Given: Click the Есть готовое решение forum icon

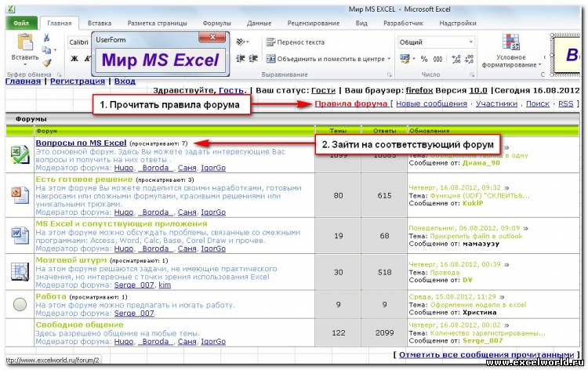Looking at the screenshot, I should point(20,195).
